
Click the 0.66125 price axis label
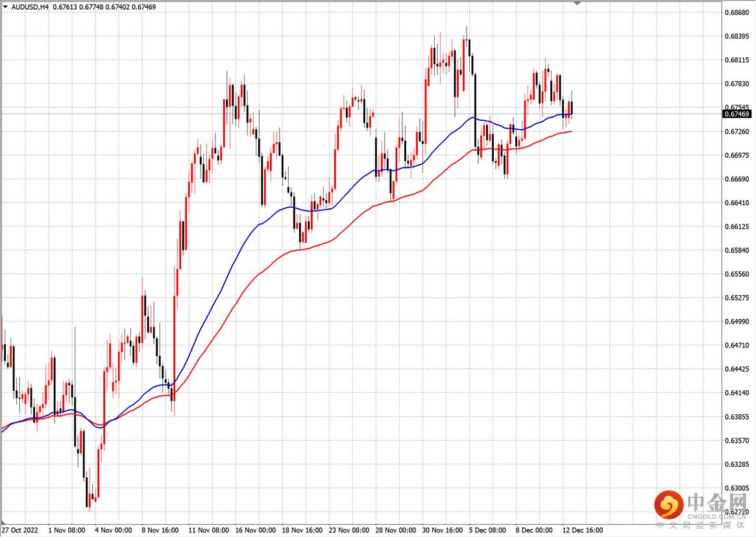(x=737, y=227)
